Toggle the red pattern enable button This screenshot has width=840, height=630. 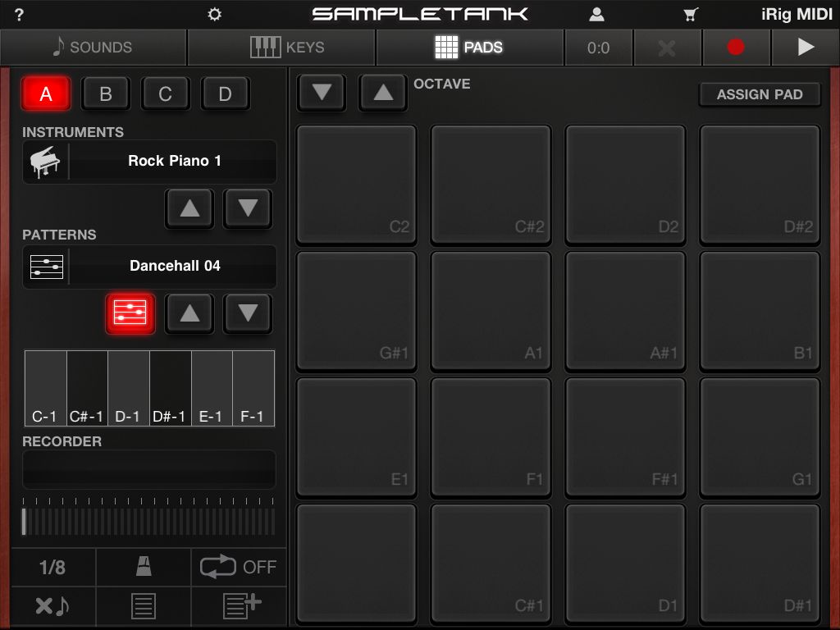[130, 313]
